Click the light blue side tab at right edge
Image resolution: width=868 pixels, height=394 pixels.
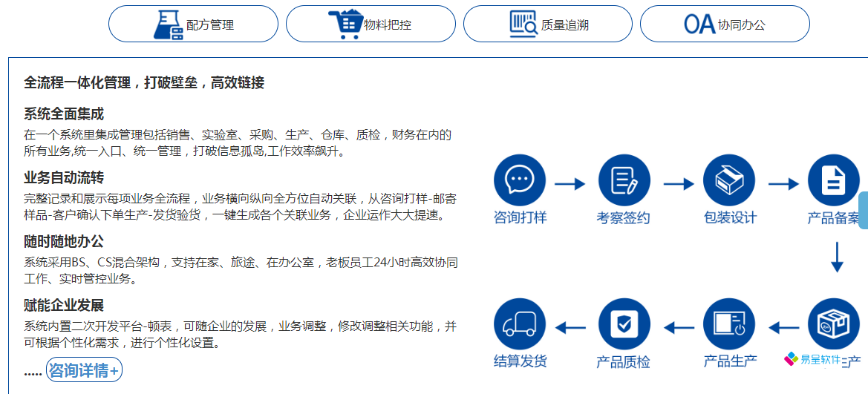(863, 210)
